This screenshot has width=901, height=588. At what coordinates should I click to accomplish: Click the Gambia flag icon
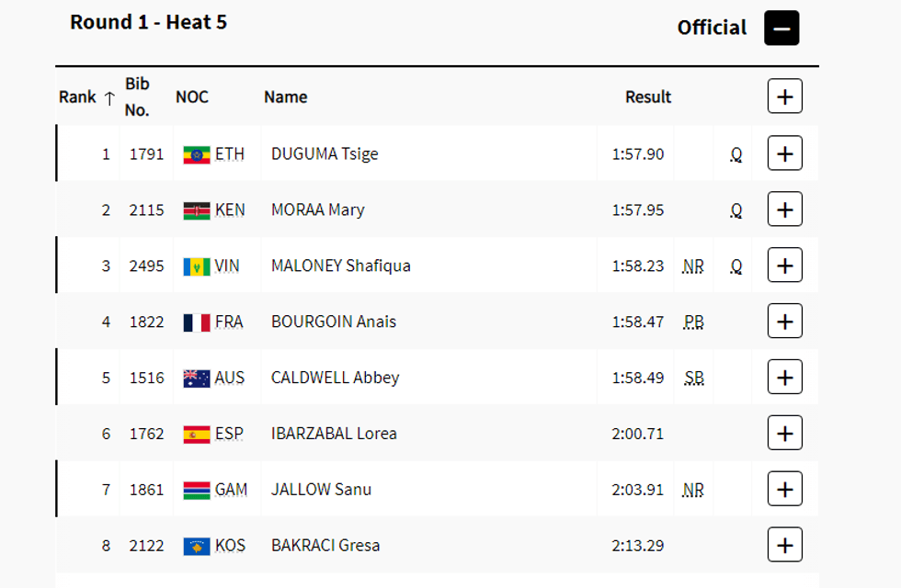(x=197, y=490)
